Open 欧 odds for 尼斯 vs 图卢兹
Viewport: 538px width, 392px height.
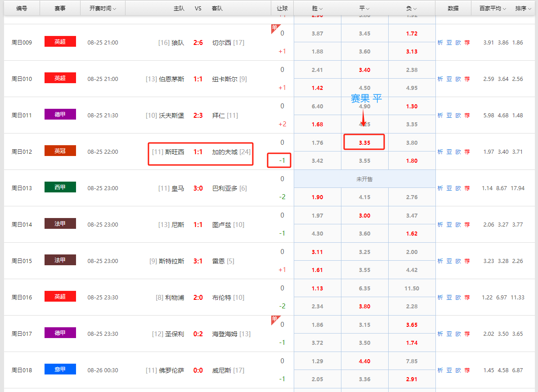pos(458,225)
